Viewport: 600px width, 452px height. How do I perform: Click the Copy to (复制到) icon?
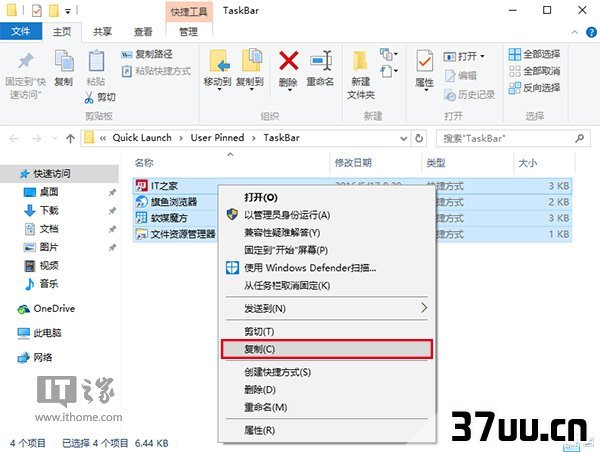[251, 60]
